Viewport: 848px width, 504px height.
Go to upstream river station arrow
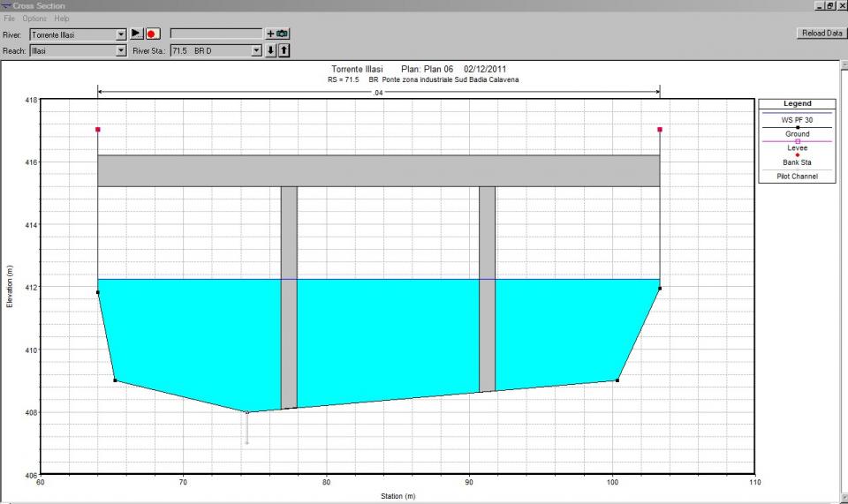pyautogui.click(x=284, y=50)
